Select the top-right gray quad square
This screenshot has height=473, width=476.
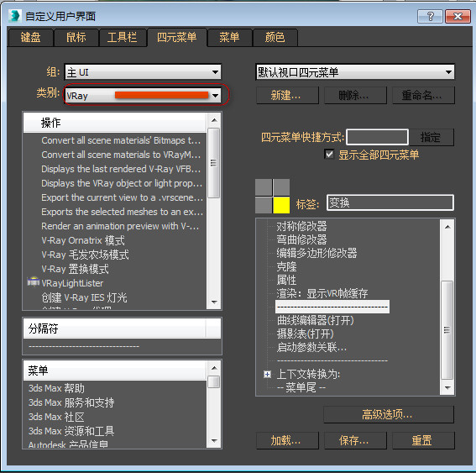pos(281,187)
